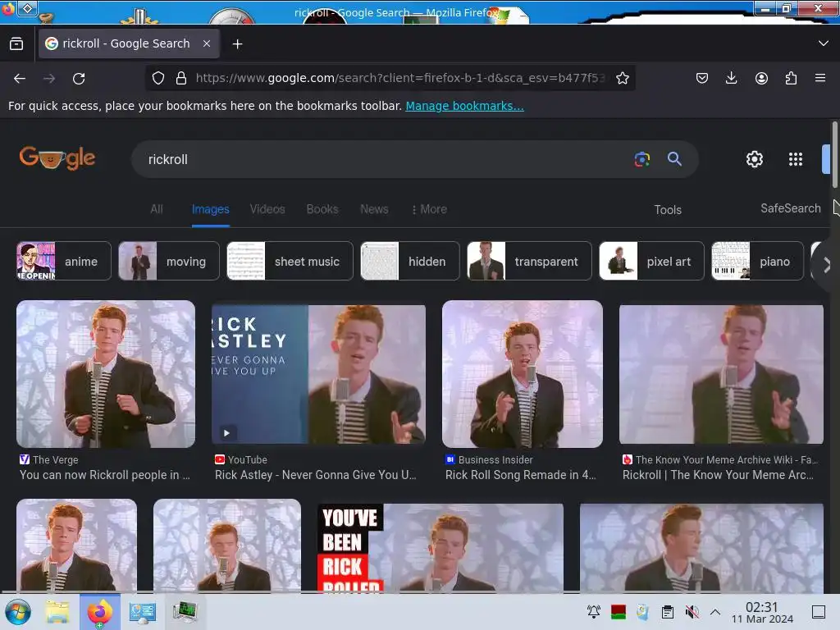Filter images by pixel art chip
Viewport: 840px width, 630px height.
pos(651,261)
